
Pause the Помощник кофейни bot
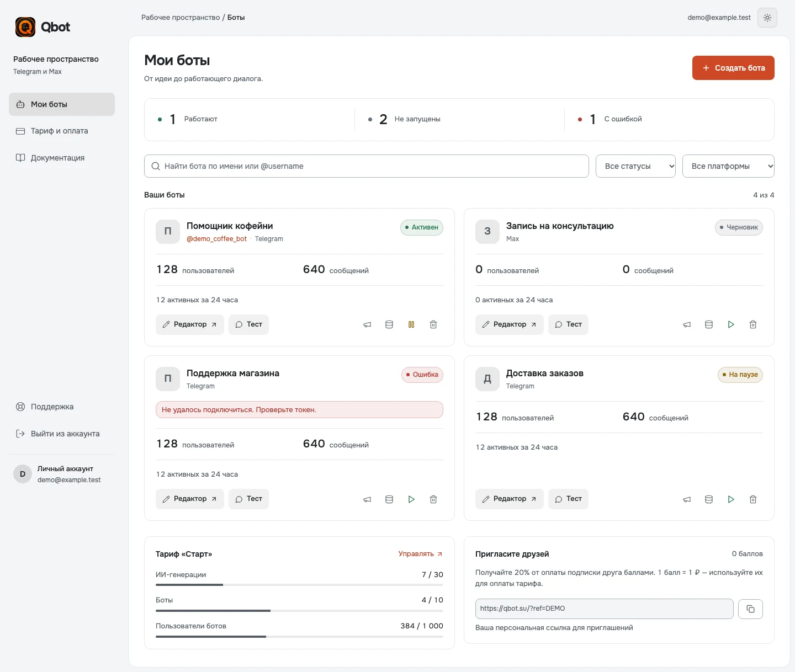[x=411, y=324]
